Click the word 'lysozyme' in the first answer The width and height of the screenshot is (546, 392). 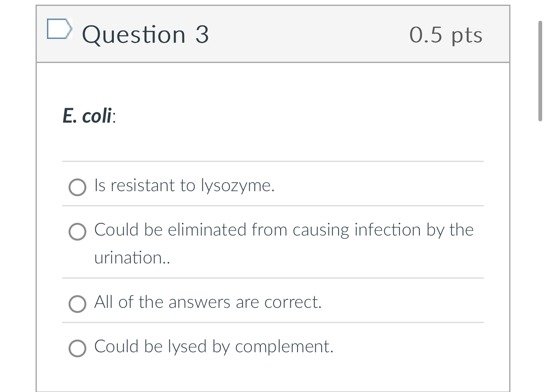237,186
